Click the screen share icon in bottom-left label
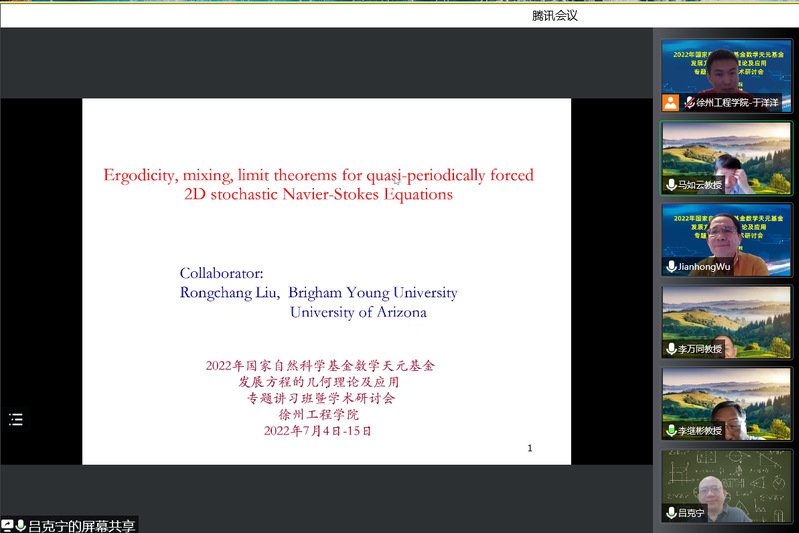The height and width of the screenshot is (533, 799). [7, 525]
